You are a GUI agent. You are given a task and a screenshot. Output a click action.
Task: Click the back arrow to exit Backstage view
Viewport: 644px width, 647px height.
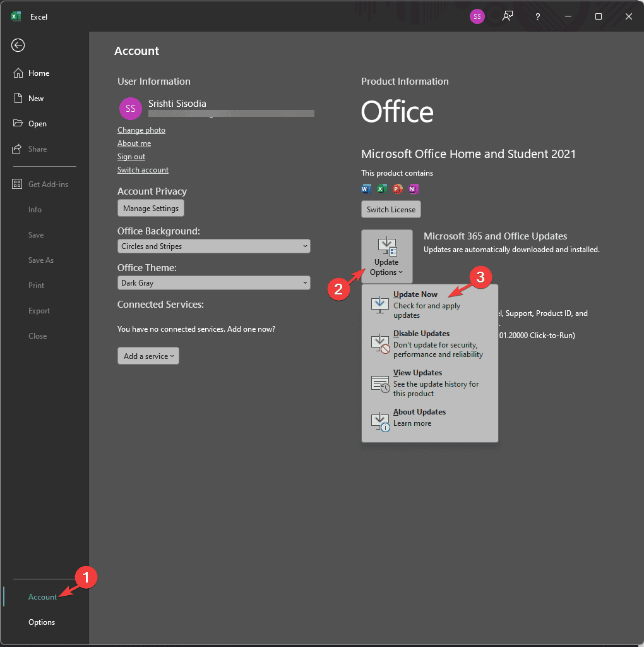tap(18, 45)
